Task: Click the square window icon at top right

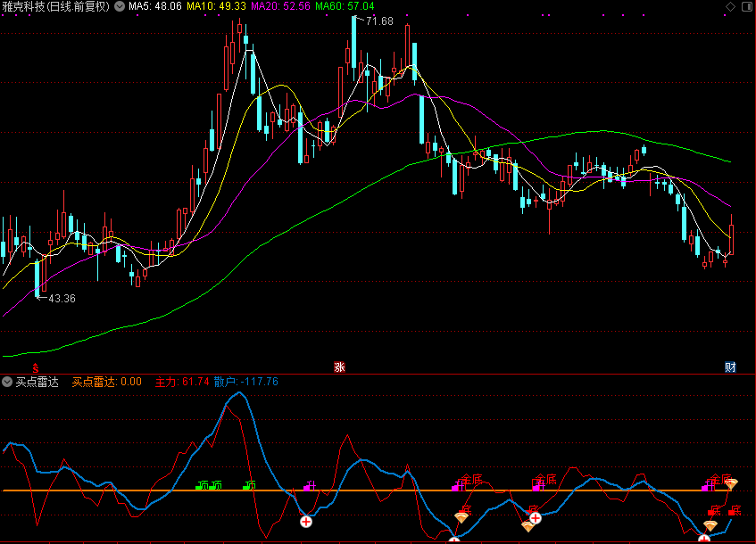Action: [x=745, y=6]
